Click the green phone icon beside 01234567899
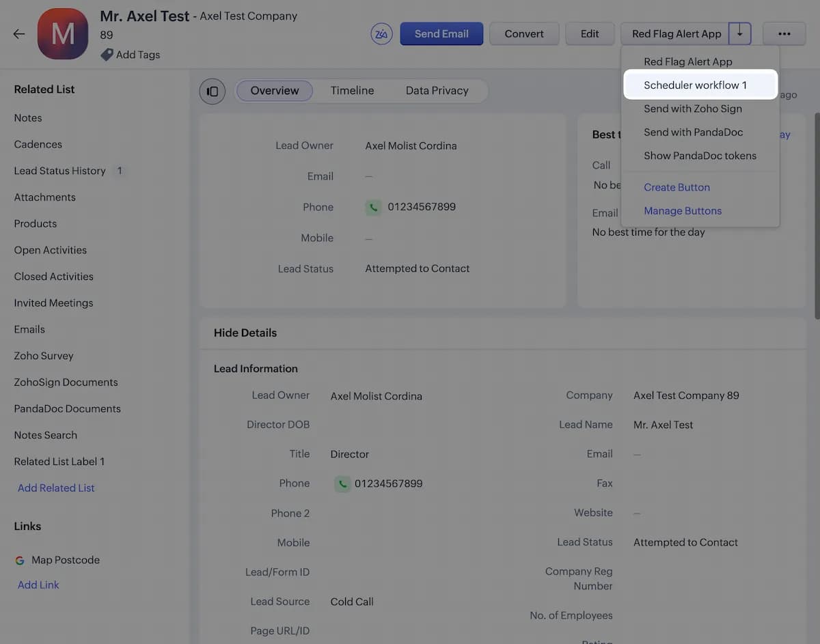Viewport: 820px width, 644px height. (x=373, y=206)
